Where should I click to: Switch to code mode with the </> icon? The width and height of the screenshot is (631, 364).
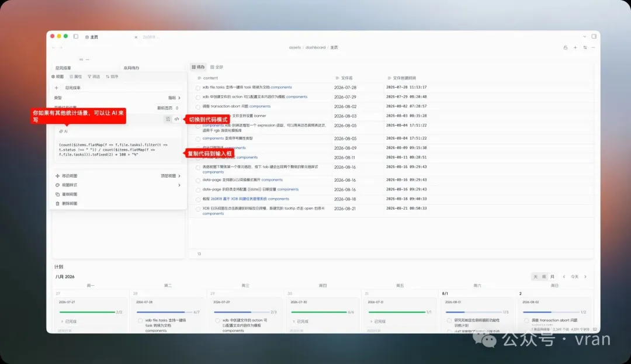pyautogui.click(x=176, y=119)
